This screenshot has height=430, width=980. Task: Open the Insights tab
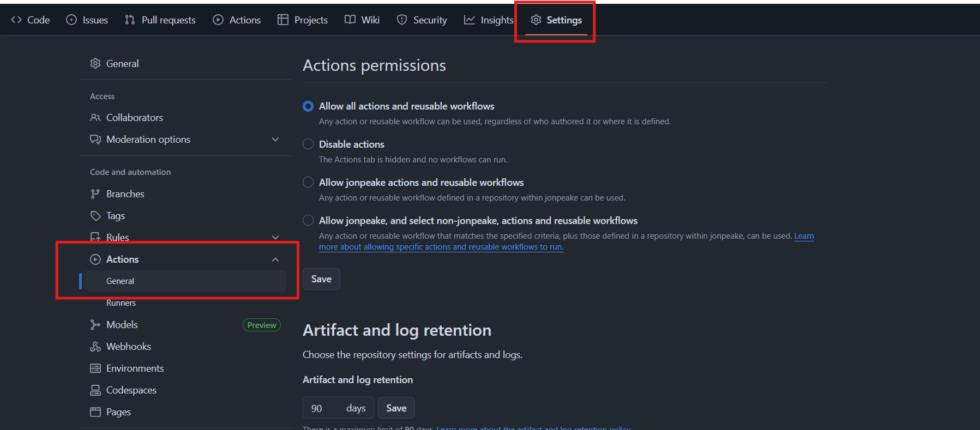[489, 20]
